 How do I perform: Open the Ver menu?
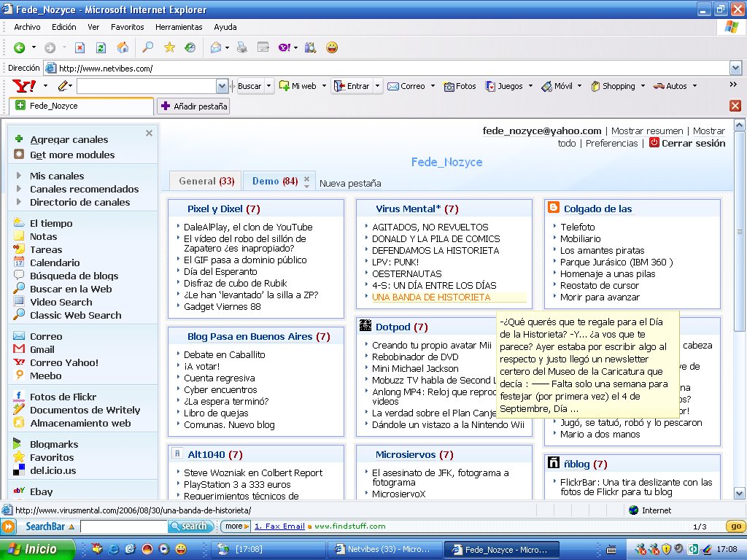(93, 27)
